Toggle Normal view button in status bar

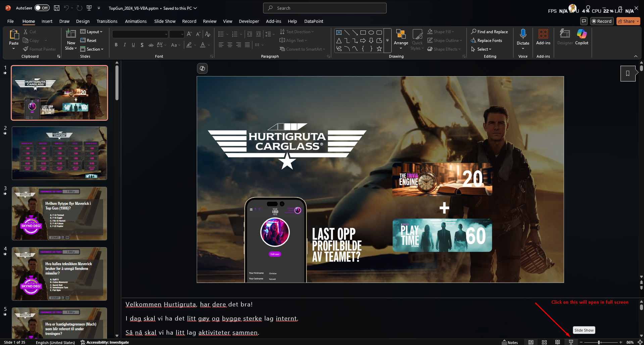tap(531, 342)
